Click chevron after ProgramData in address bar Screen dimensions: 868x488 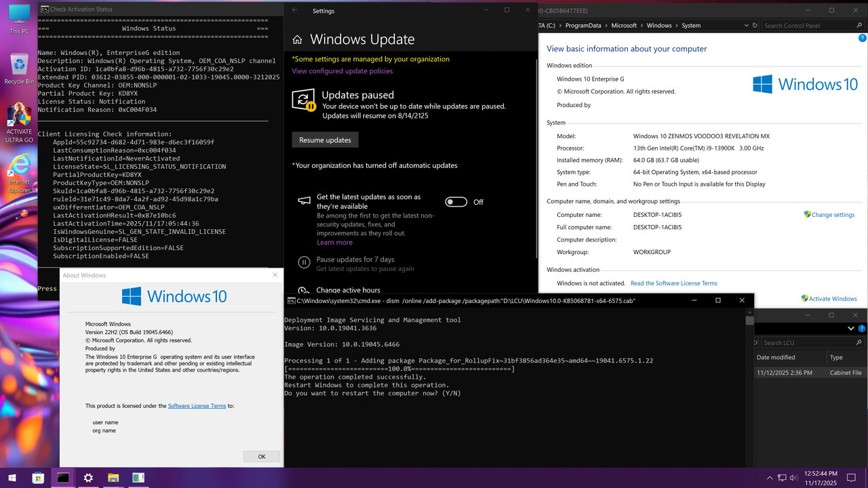coord(606,26)
